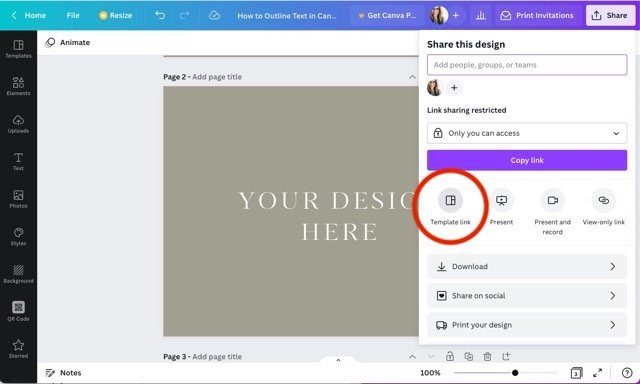Open the link access dropdown
The height and width of the screenshot is (384, 640).
point(527,133)
